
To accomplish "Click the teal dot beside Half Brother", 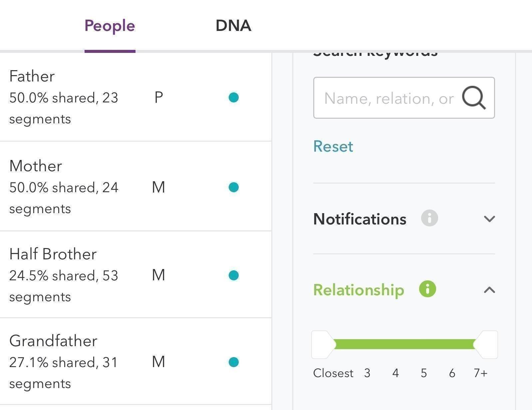I will [234, 275].
